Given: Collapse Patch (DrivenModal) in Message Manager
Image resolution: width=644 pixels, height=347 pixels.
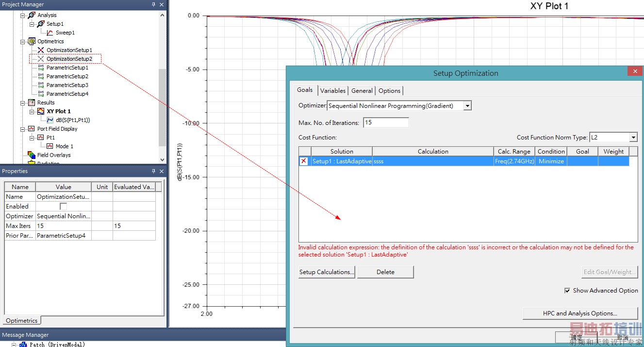Looking at the screenshot, I should coord(14,344).
